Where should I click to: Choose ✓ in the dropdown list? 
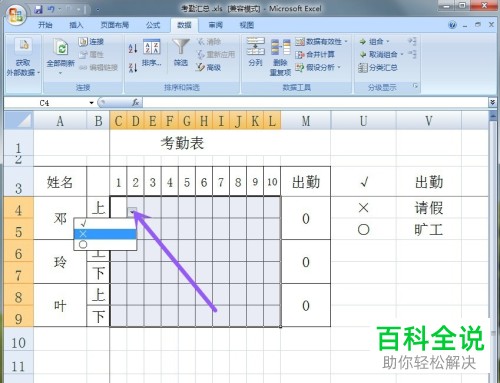[x=105, y=224]
